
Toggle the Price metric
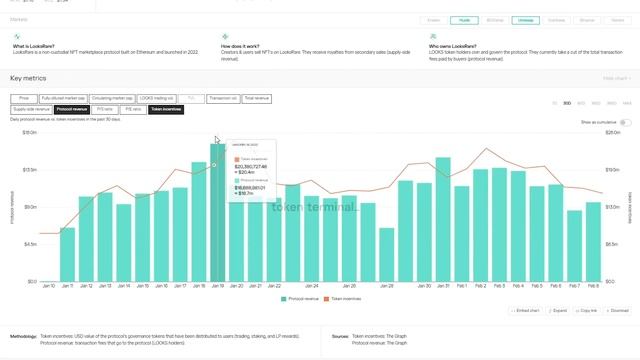click(x=24, y=99)
